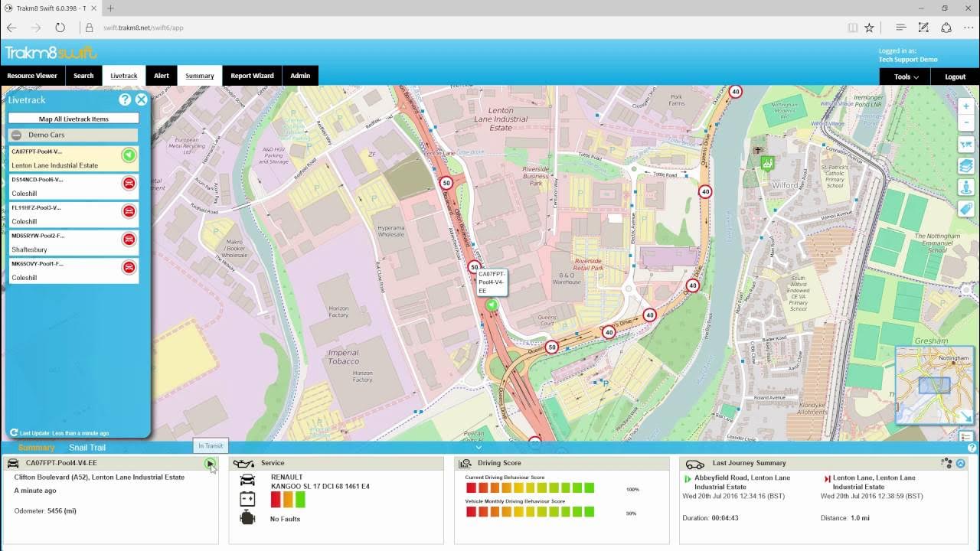Select vehicle CA07FPT-Pool4 in Livetrack list

[x=73, y=158]
